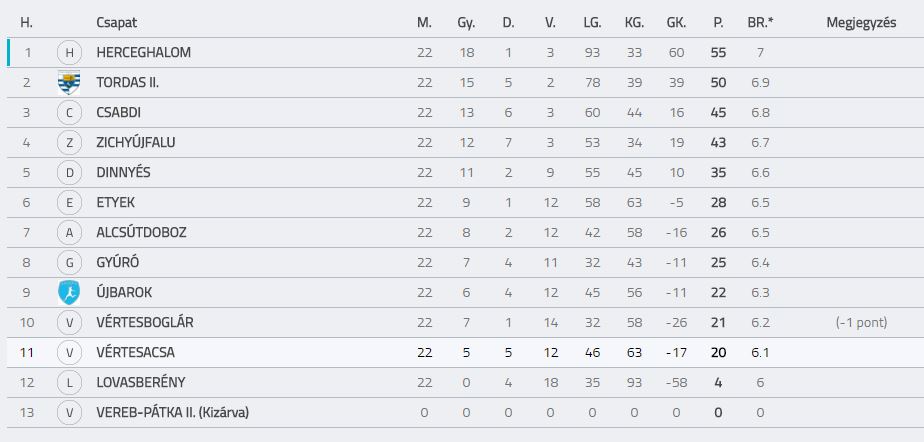The width and height of the screenshot is (924, 442).
Task: Click the Dinnyés 'D' team badge
Action: point(69,173)
